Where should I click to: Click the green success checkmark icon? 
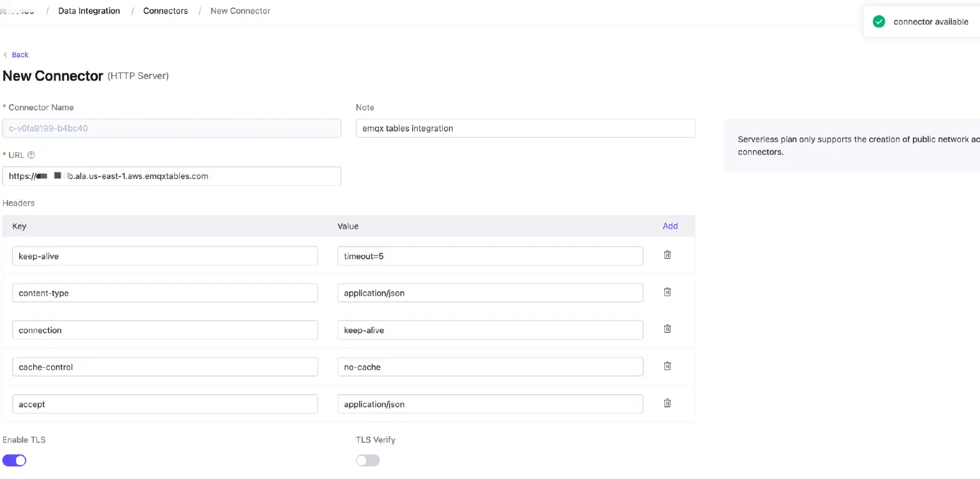tap(879, 22)
